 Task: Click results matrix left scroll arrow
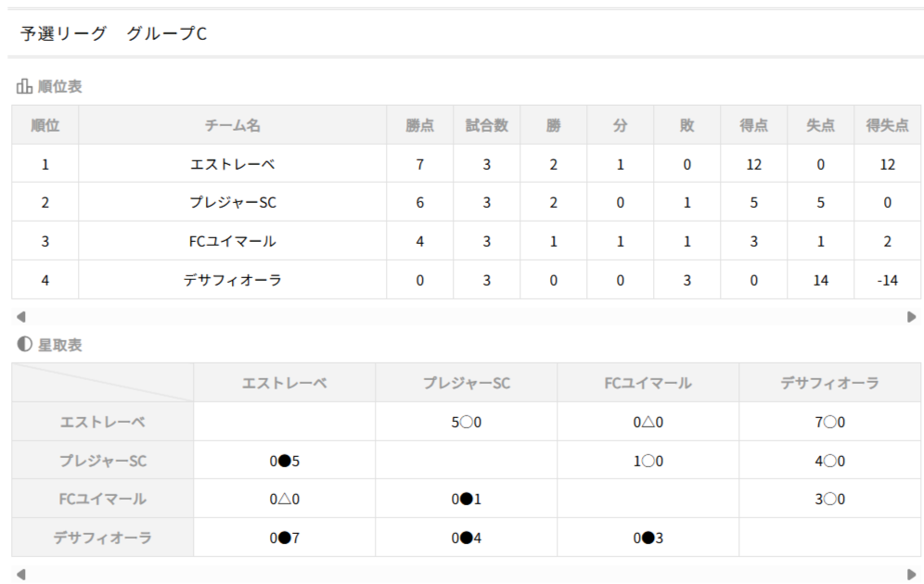pyautogui.click(x=20, y=574)
